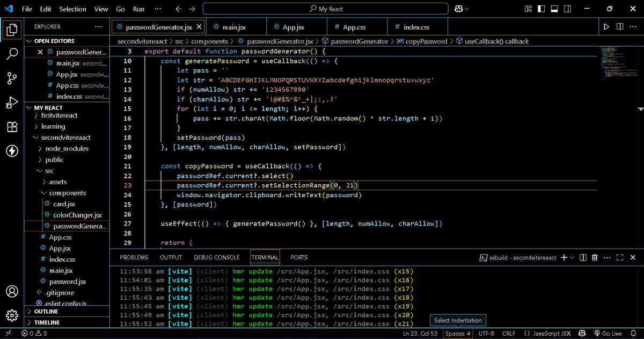This screenshot has height=339, width=644.
Task: Switch to the PORTS panel tab
Action: click(x=299, y=257)
